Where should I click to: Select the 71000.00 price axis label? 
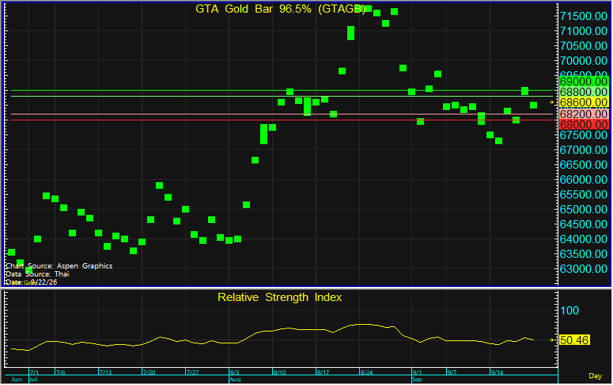pyautogui.click(x=584, y=31)
